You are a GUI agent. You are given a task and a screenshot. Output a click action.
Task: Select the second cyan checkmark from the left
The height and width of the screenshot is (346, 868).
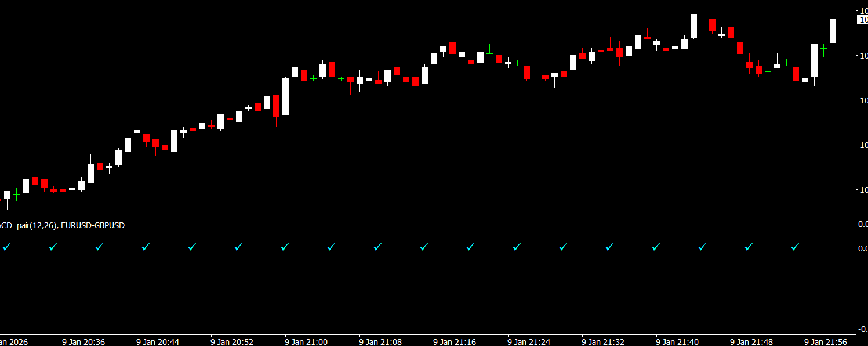53,247
